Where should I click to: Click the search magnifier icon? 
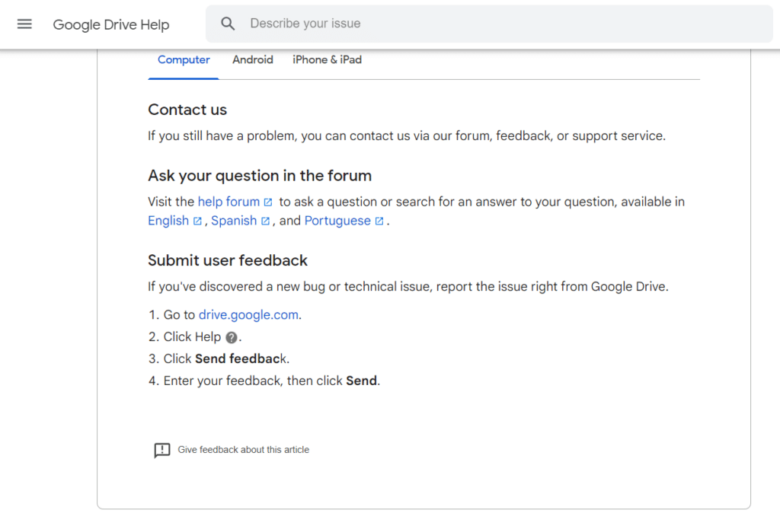pos(228,24)
